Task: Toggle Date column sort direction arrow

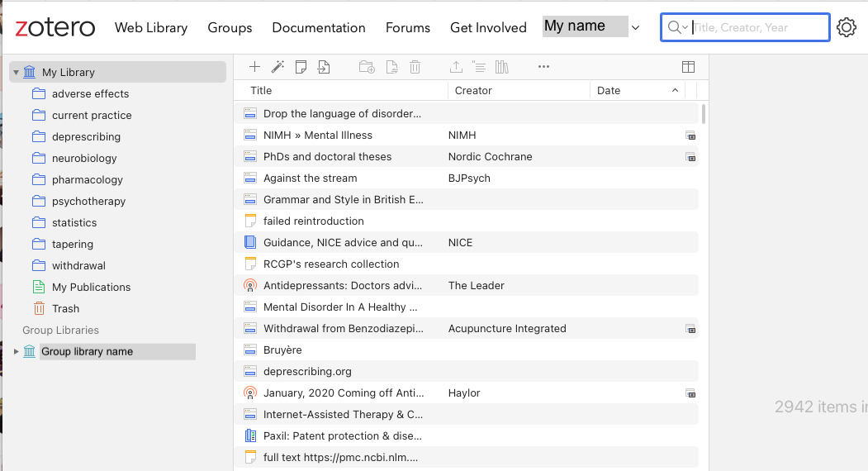Action: [675, 90]
